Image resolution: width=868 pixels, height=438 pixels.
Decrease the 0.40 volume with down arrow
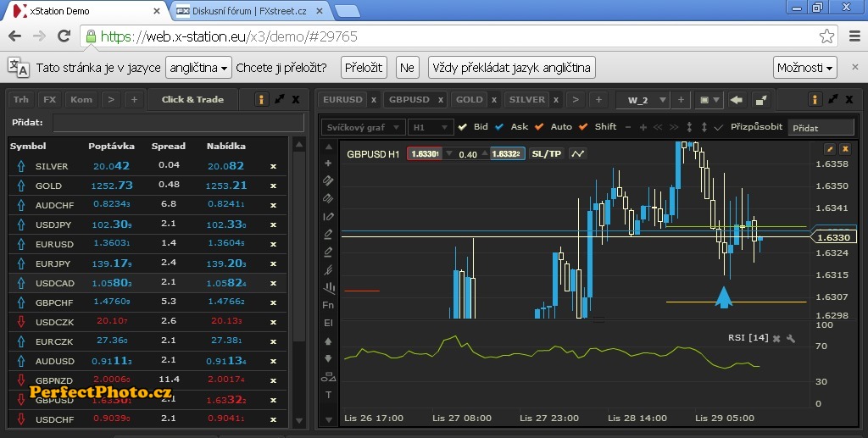(x=449, y=153)
